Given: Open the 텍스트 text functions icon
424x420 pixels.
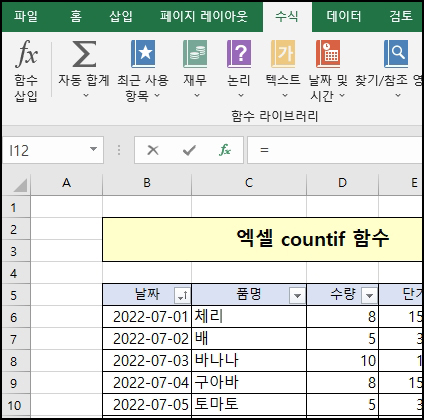Looking at the screenshot, I should [x=283, y=54].
